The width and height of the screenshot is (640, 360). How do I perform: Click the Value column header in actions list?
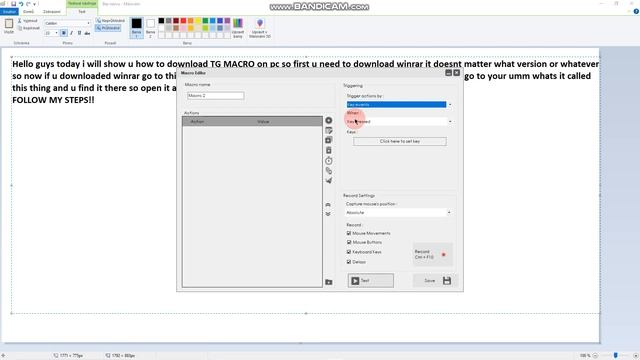click(x=263, y=122)
